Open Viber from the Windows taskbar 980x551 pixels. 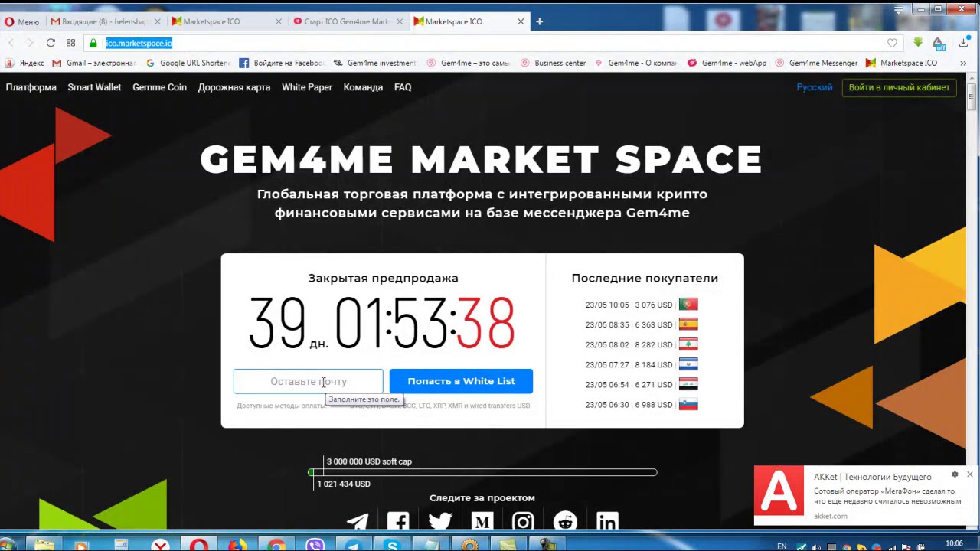315,545
